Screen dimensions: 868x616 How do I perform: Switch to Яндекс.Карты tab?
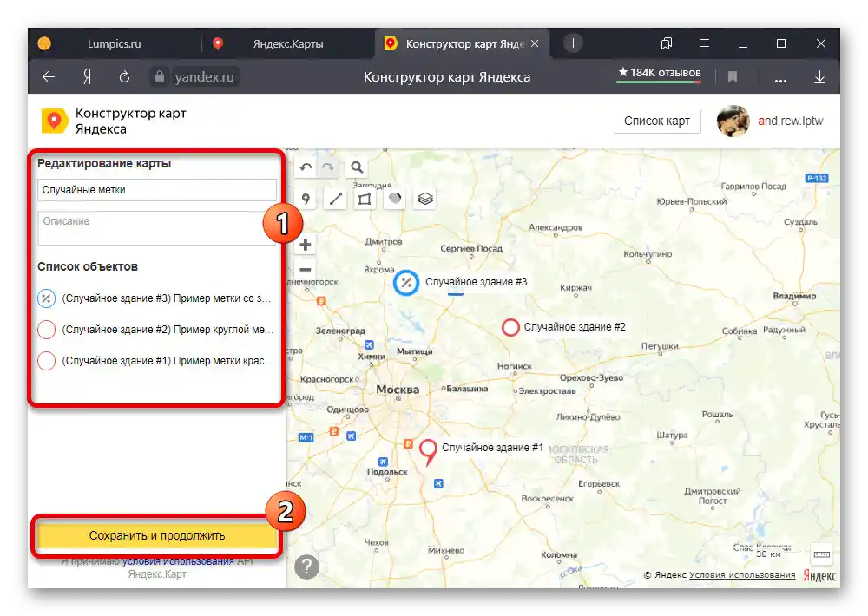tap(288, 43)
